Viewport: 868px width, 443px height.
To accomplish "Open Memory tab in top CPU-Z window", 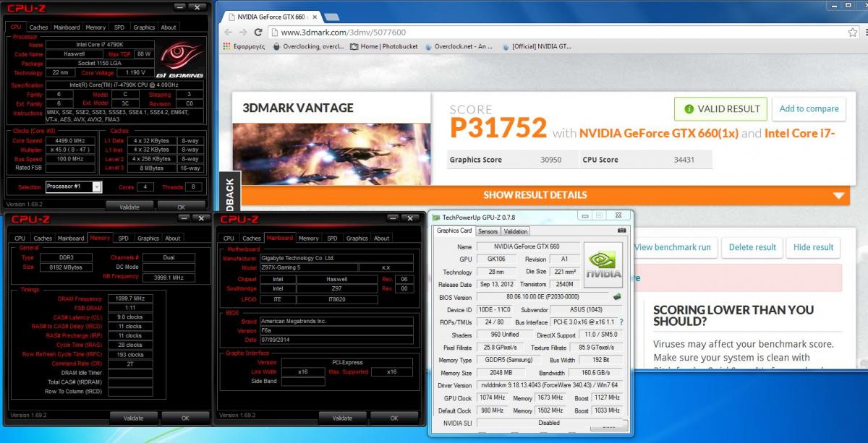I will click(x=95, y=27).
